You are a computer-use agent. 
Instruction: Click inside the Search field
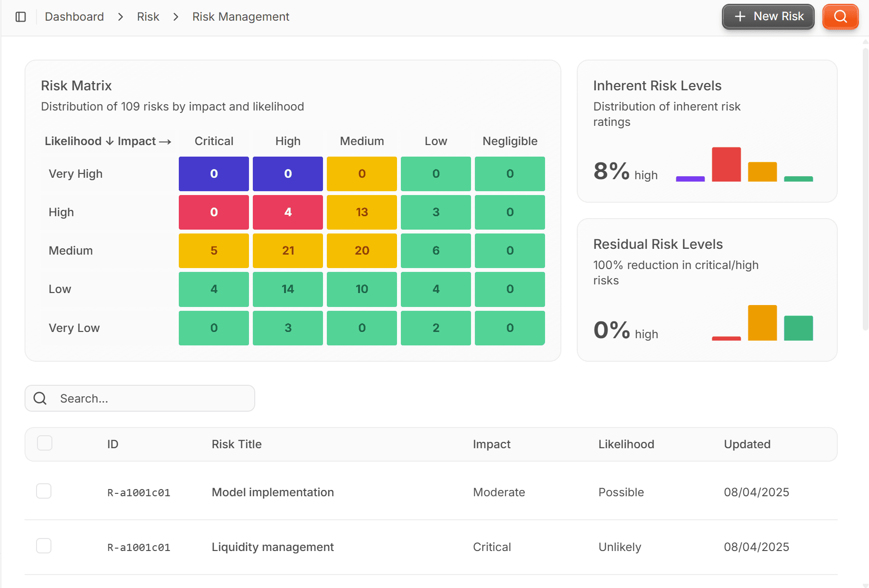pos(144,398)
